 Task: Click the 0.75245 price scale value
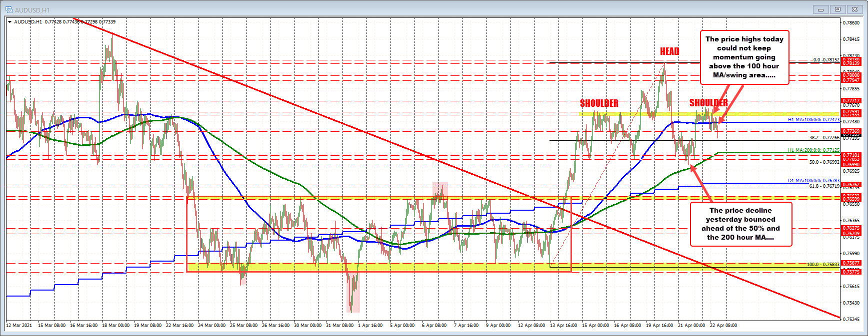[851, 320]
